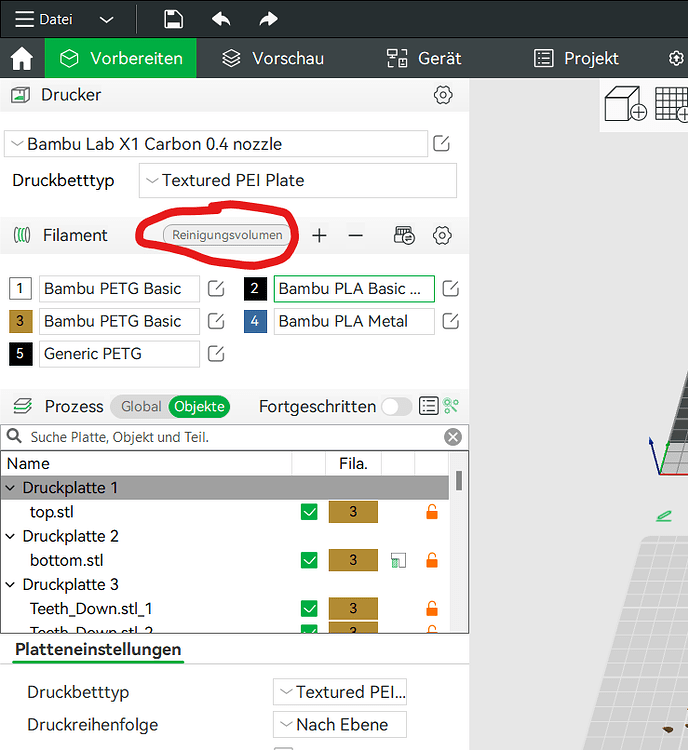The height and width of the screenshot is (750, 688).
Task: Click filament color swatch 4 (blue)
Action: [255, 321]
